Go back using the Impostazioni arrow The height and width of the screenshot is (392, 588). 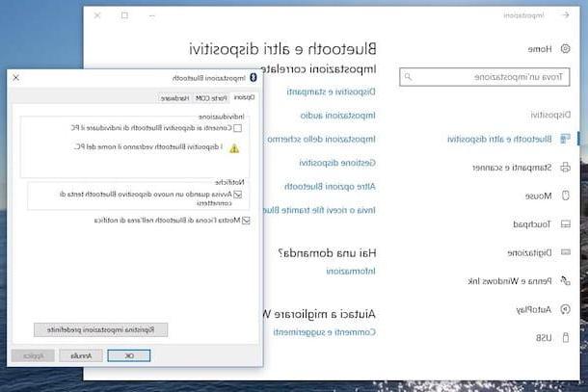566,15
